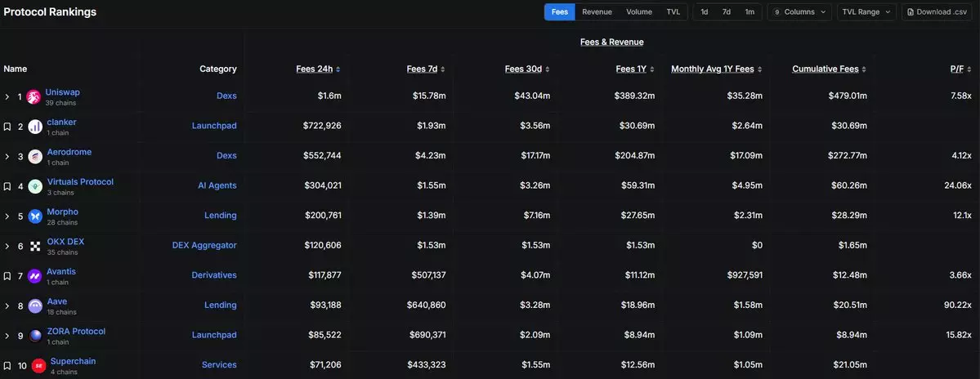The height and width of the screenshot is (379, 980).
Task: Bookmark the ZORA Protocol row
Action: pyautogui.click(x=7, y=336)
